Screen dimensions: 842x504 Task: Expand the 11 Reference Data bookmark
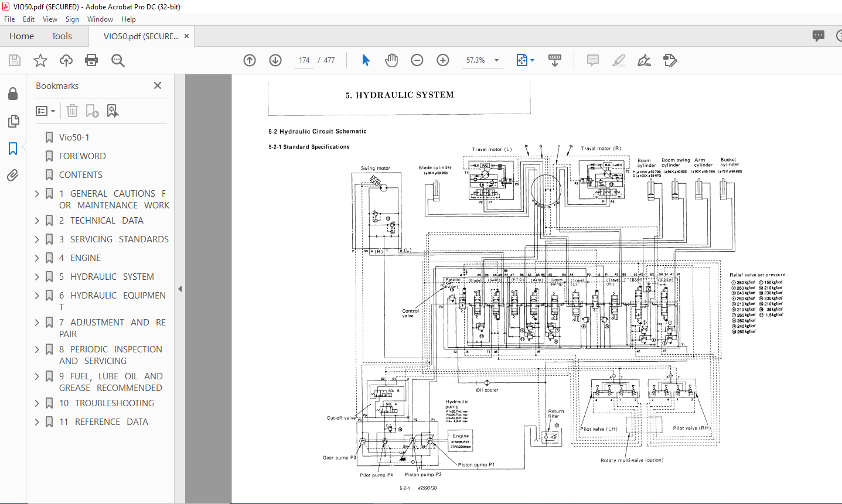[37, 422]
